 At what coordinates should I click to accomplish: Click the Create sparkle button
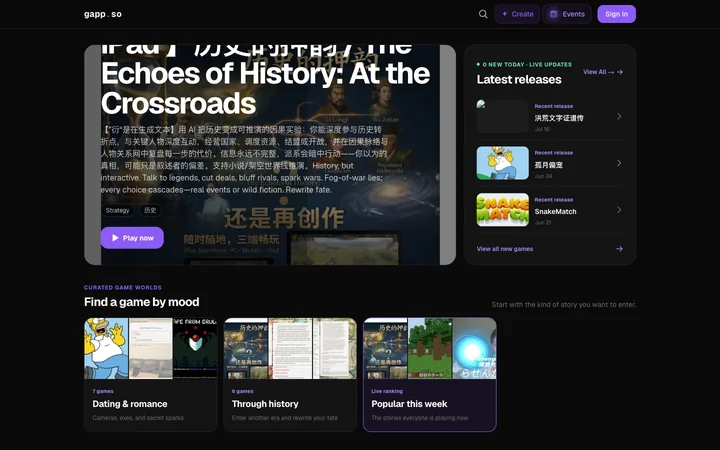[x=517, y=14]
